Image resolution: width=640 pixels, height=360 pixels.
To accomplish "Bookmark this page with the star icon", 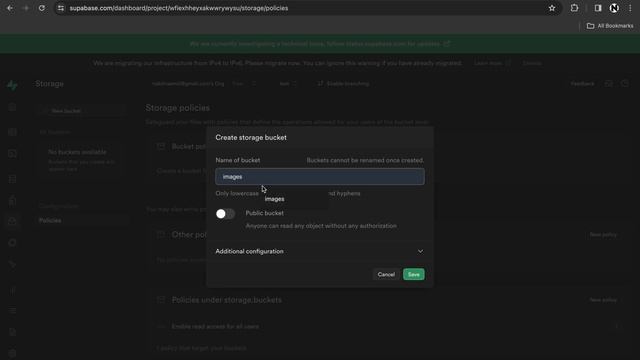I will [x=552, y=8].
